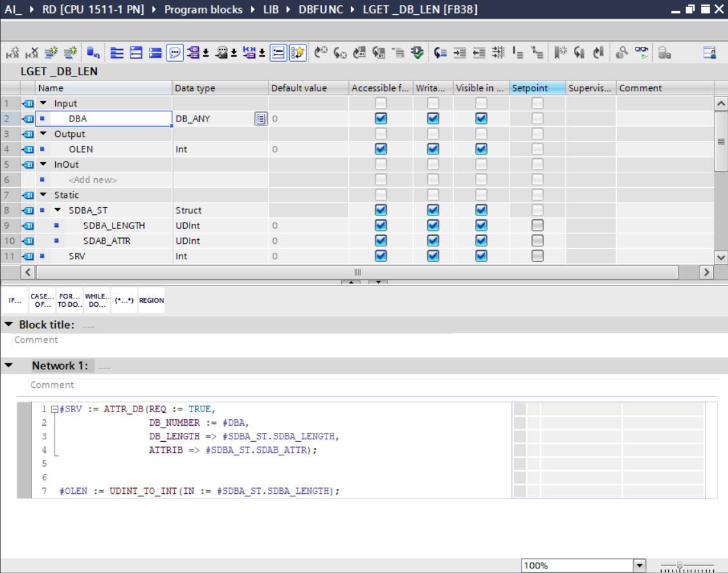
Task: Collapse the Network 1 section
Action: [9, 366]
